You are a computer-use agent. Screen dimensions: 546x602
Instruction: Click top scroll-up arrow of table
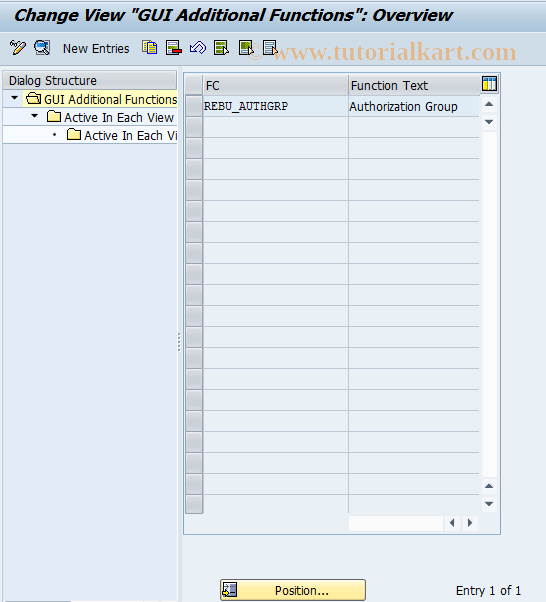(x=489, y=104)
